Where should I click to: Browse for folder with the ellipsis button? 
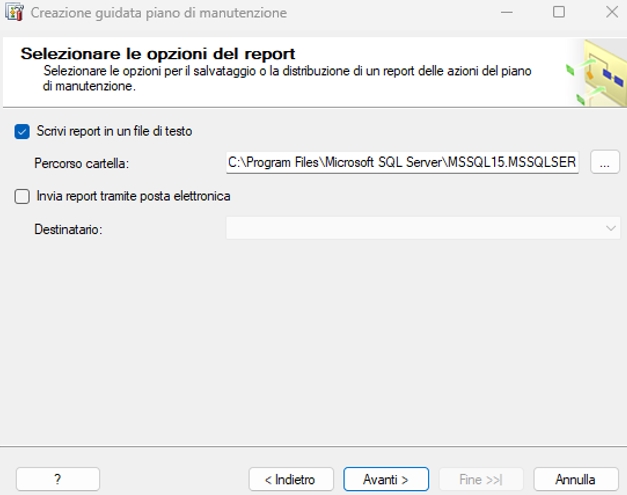[605, 162]
